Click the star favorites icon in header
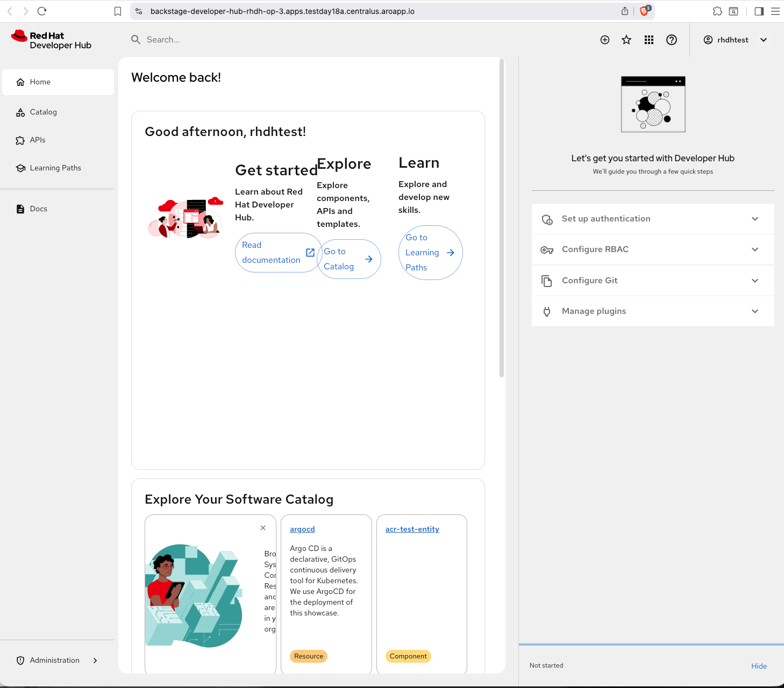Viewport: 784px width, 688px height. [626, 40]
